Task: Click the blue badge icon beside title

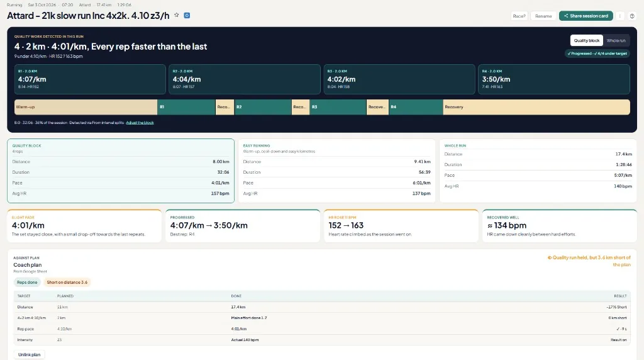Action: click(x=187, y=15)
